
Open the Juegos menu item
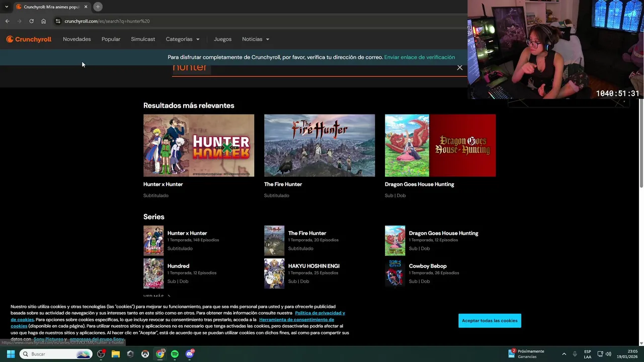coord(222,39)
